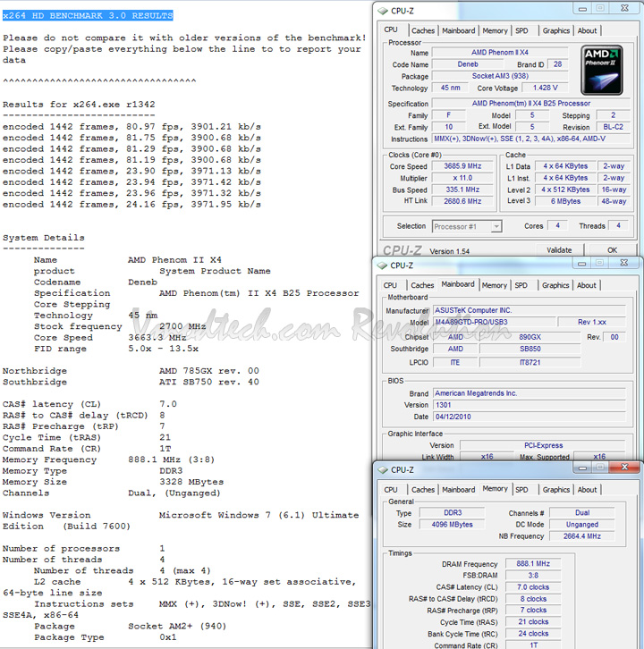Open SPD tab in top CPU-Z window

click(x=521, y=30)
